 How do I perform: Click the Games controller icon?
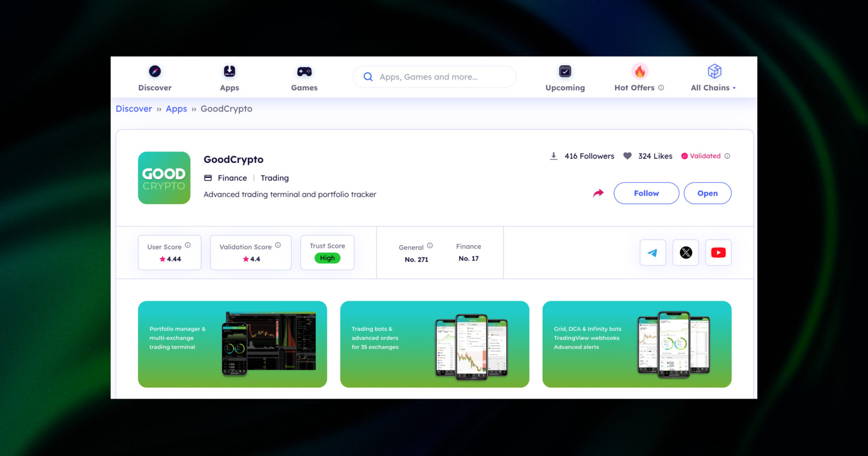[x=304, y=71]
